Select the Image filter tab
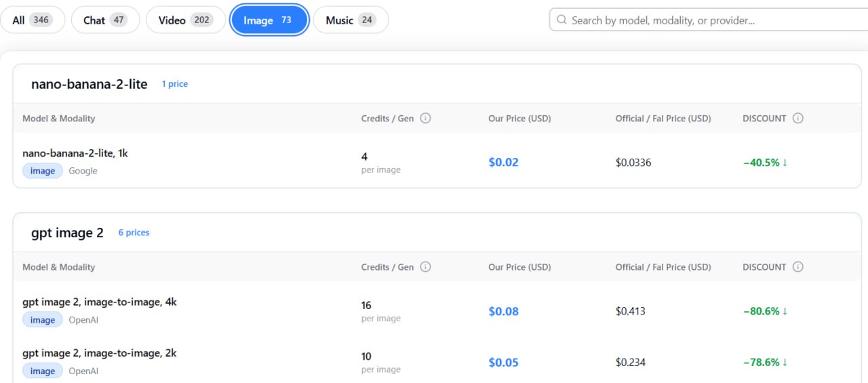This screenshot has height=383, width=868. pyautogui.click(x=269, y=20)
